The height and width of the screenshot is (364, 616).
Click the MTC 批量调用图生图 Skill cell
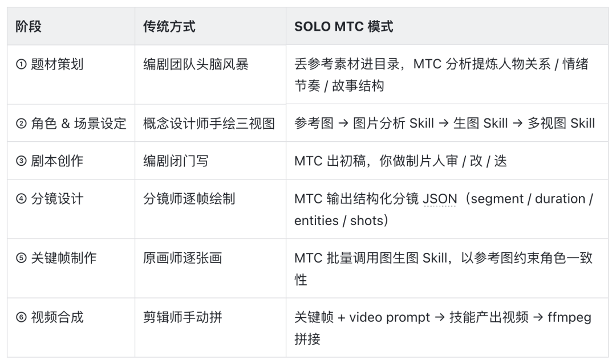coord(443,268)
